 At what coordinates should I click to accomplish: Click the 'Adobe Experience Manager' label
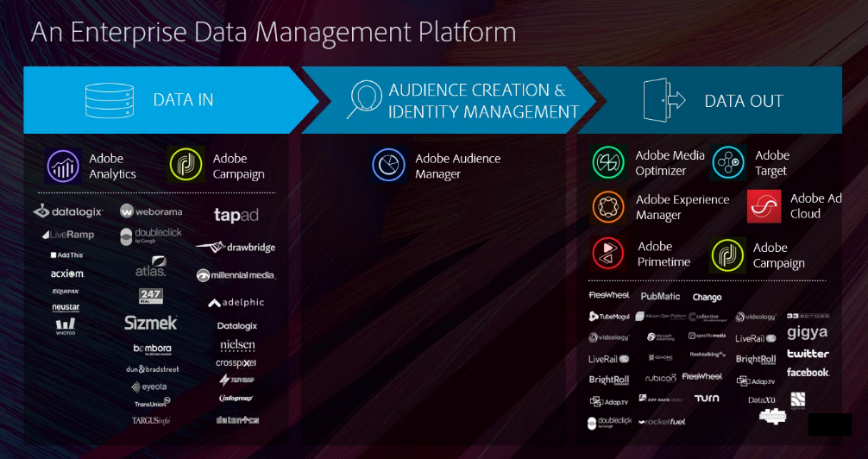click(682, 207)
